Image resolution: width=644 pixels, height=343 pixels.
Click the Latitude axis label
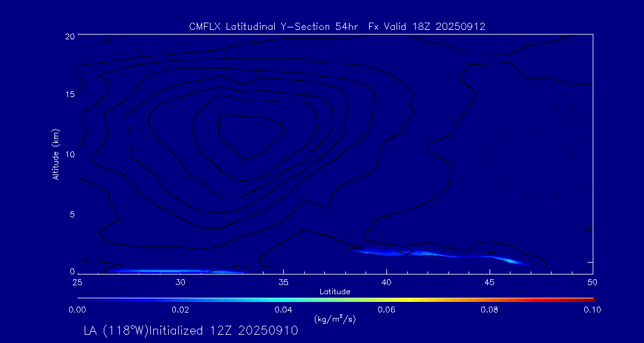[335, 292]
